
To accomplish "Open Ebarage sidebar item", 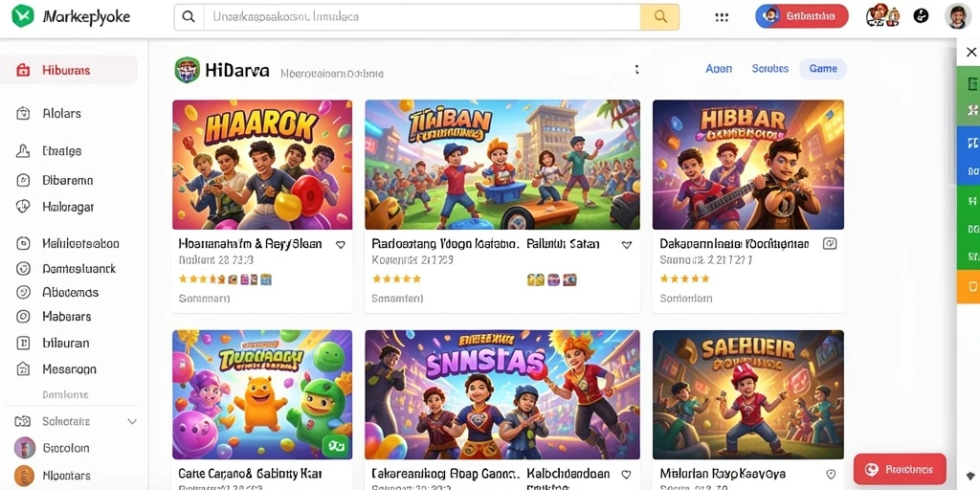I will (61, 150).
